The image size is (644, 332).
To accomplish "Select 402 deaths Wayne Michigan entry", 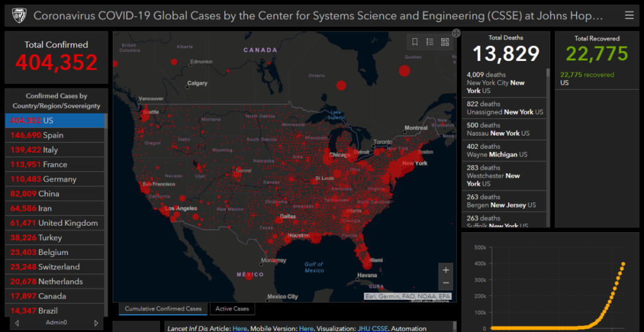I will point(504,150).
